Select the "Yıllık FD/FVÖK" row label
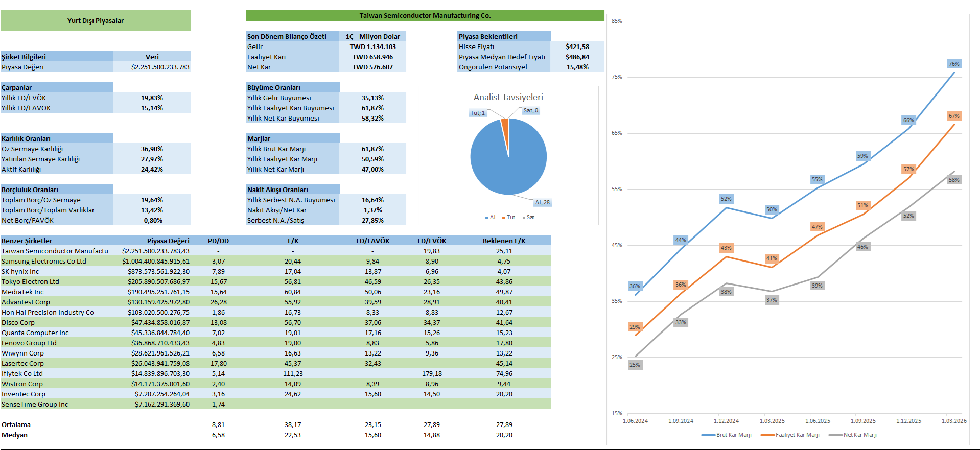Image resolution: width=980 pixels, height=450 pixels. pos(24,98)
